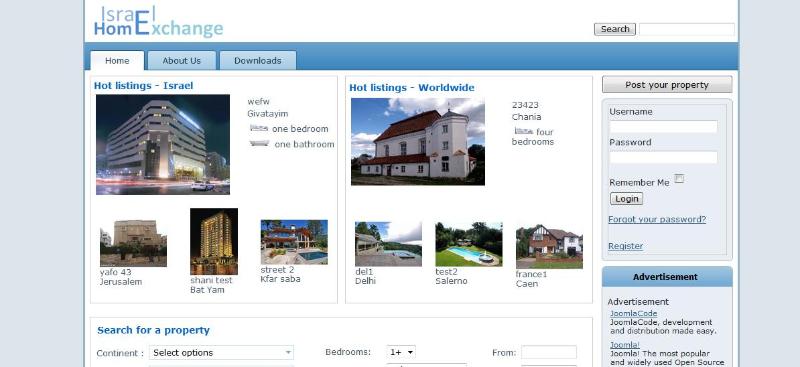Click the bathtub icon beside one bathroom
Viewport: 800px width, 367px height.
pyautogui.click(x=259, y=143)
